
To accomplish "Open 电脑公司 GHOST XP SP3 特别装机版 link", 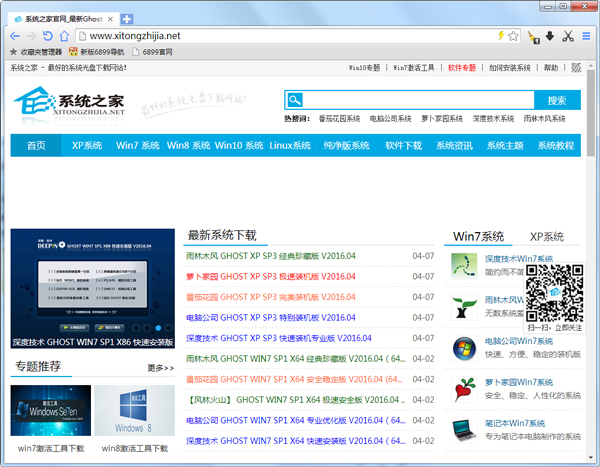I will 271,317.
